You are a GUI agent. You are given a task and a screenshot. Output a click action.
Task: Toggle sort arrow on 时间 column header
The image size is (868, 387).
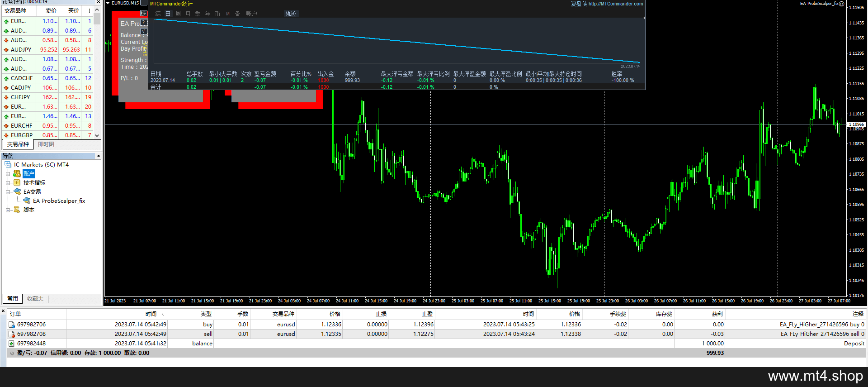pyautogui.click(x=163, y=314)
